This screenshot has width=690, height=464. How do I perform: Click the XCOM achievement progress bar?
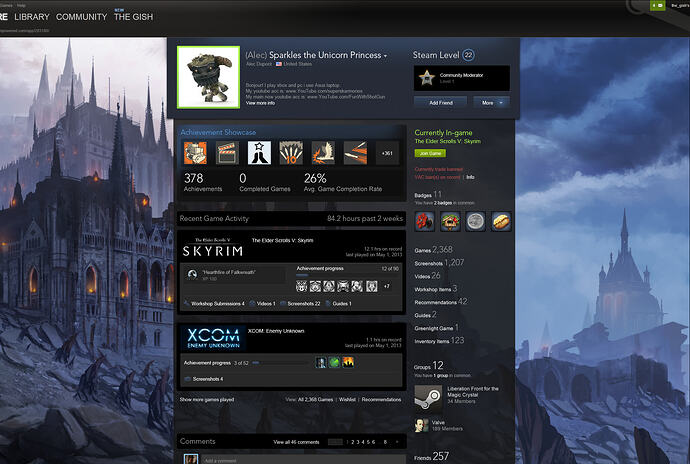click(282, 363)
